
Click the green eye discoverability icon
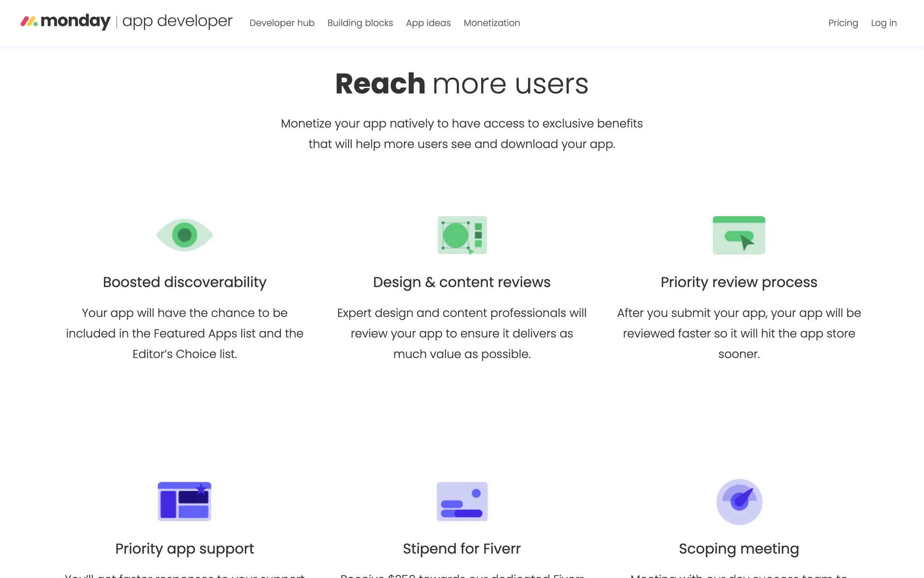tap(184, 235)
